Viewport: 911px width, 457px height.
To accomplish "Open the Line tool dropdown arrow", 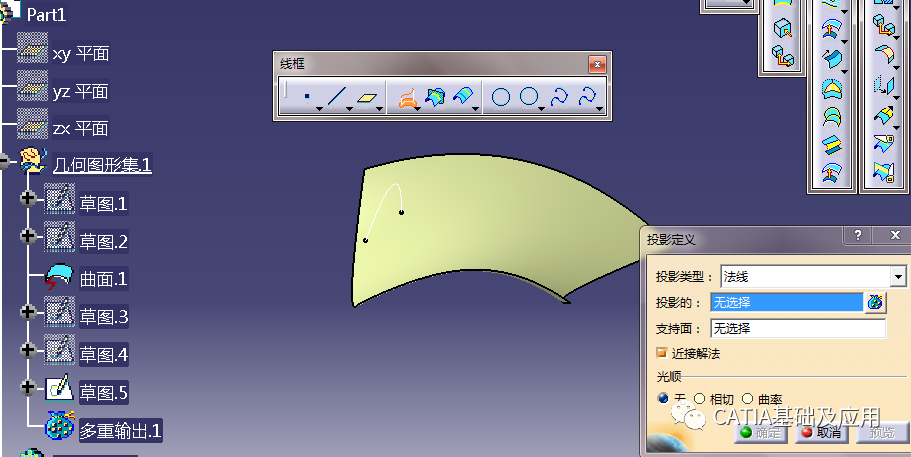I will pos(349,109).
